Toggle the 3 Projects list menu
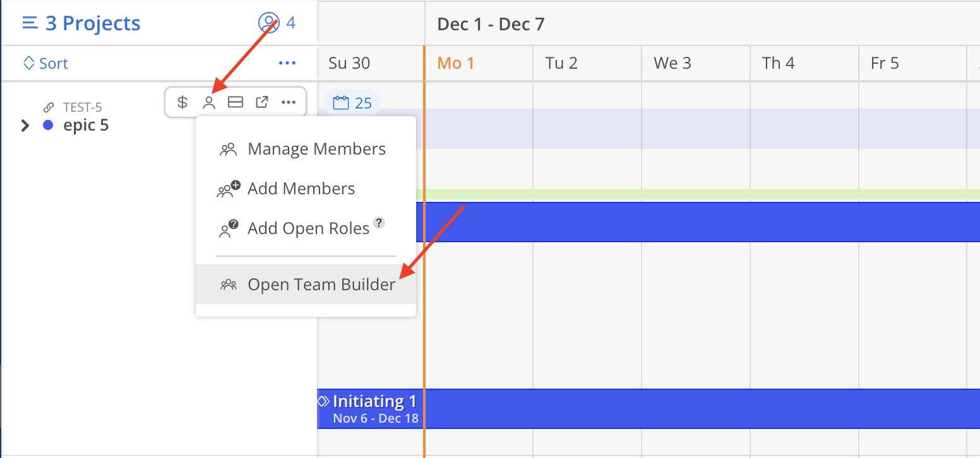 click(30, 23)
